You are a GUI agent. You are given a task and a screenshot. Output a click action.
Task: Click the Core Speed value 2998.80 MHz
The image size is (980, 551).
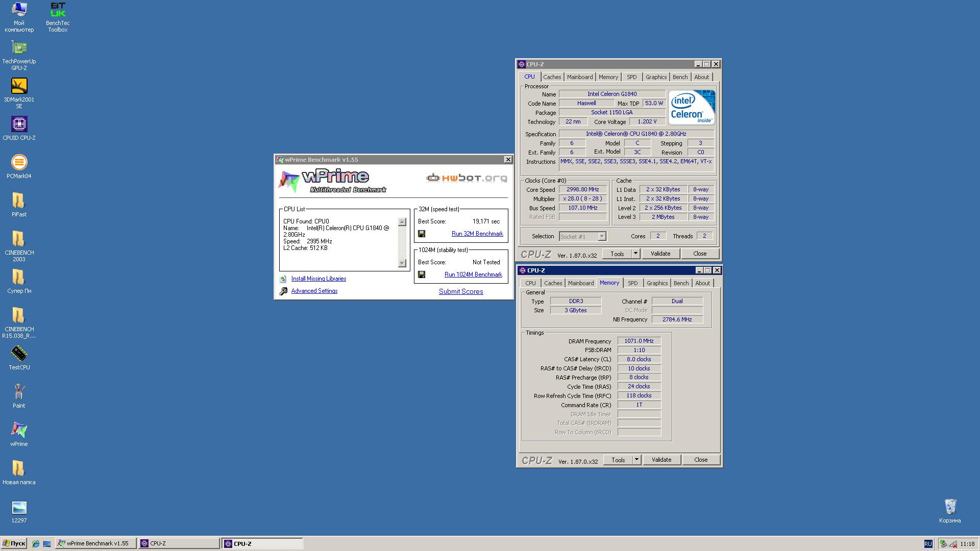[x=582, y=189]
